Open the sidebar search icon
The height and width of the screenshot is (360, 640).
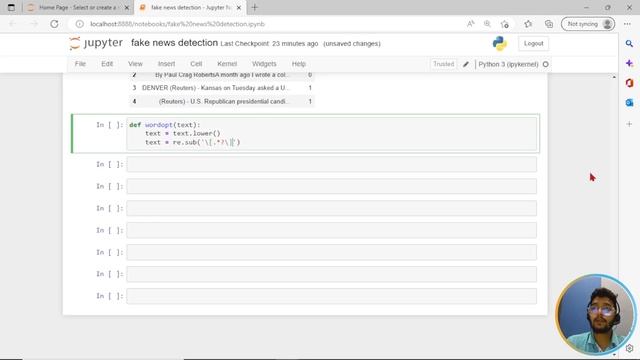click(629, 43)
